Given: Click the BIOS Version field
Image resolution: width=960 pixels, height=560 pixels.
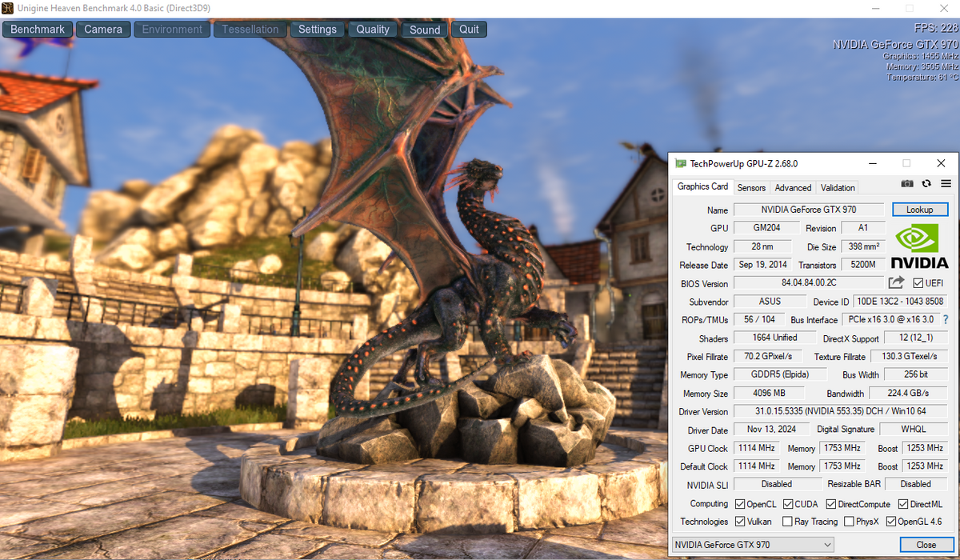Looking at the screenshot, I should tap(808, 282).
